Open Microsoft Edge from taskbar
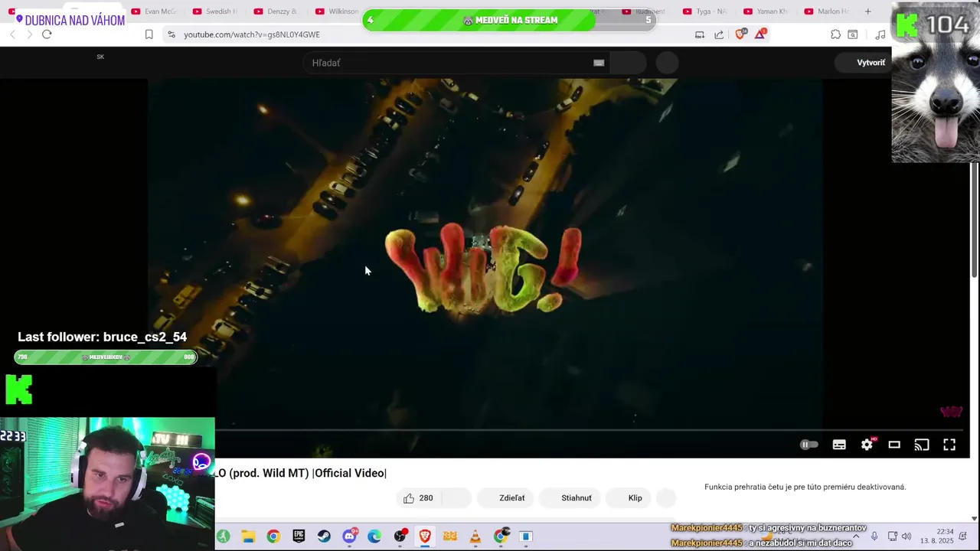Screen dimensions: 980x551 pyautogui.click(x=374, y=536)
